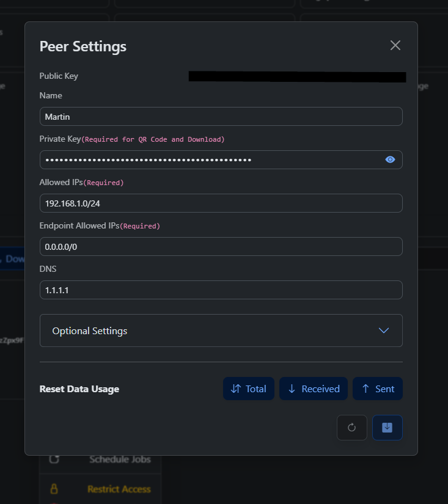This screenshot has width=448, height=504.
Task: Reveal the private key with eye icon
Action: click(x=390, y=159)
